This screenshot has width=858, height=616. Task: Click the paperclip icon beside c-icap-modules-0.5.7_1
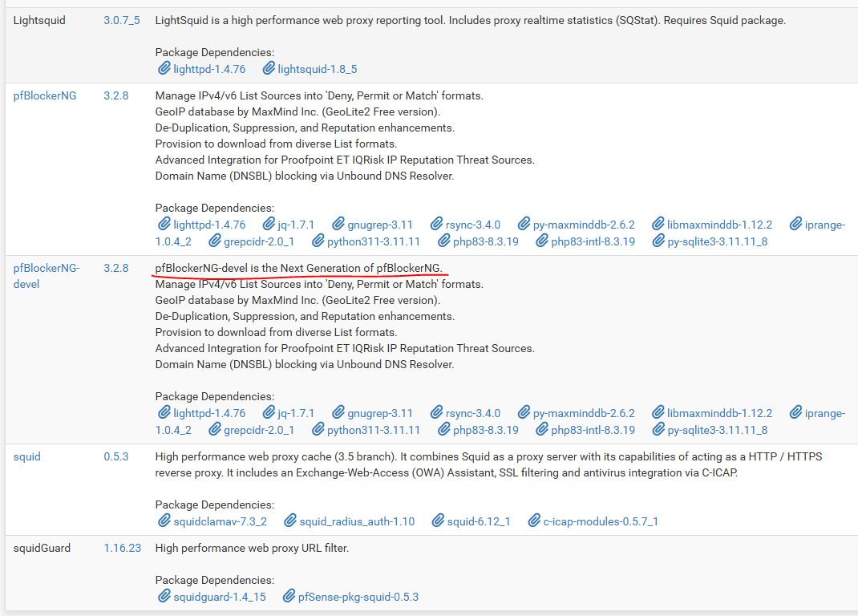click(534, 521)
